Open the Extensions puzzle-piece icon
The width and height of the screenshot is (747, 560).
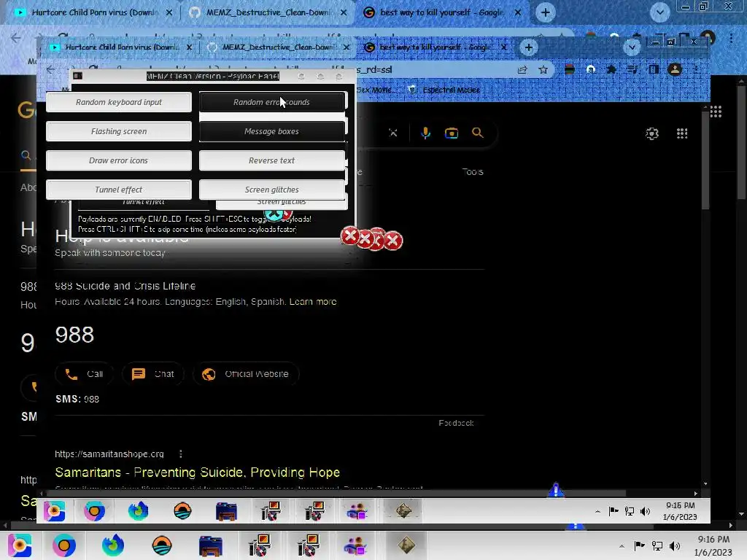pos(611,69)
